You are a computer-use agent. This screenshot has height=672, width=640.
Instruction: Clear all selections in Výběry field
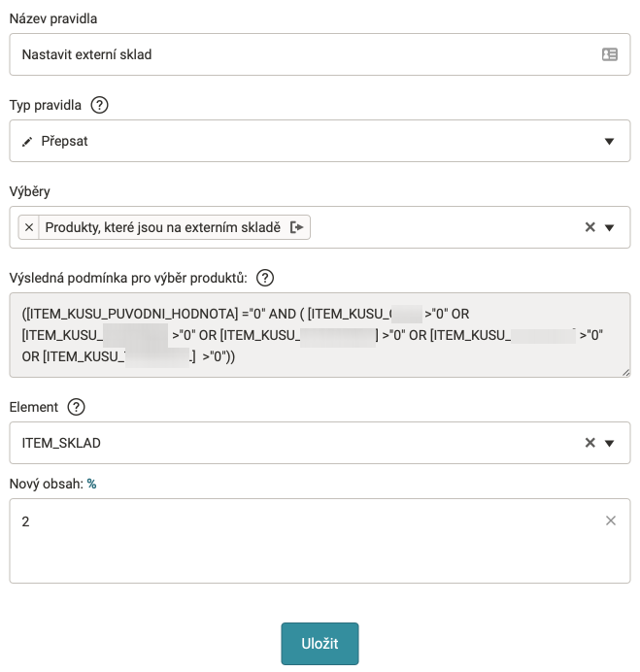589,227
